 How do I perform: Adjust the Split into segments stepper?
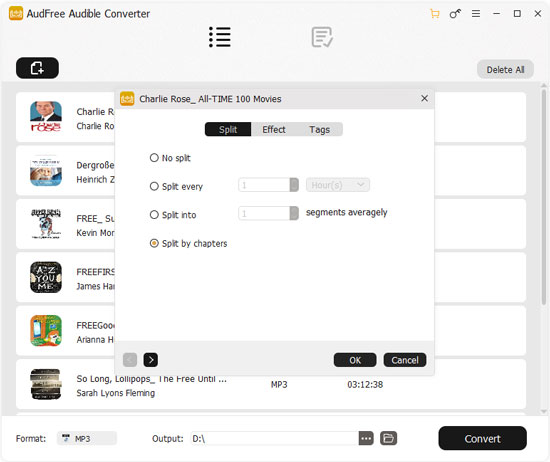tap(294, 213)
